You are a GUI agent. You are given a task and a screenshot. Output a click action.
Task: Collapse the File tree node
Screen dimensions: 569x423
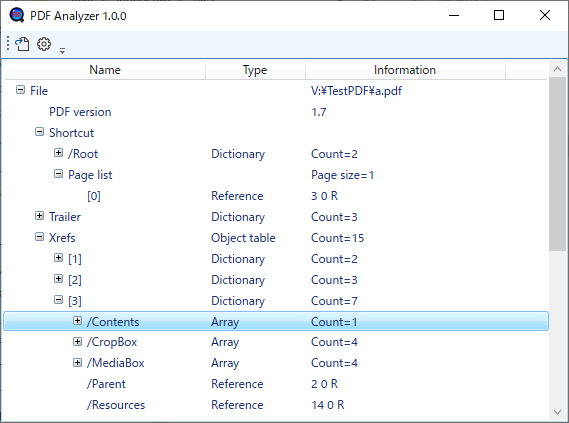[x=21, y=90]
